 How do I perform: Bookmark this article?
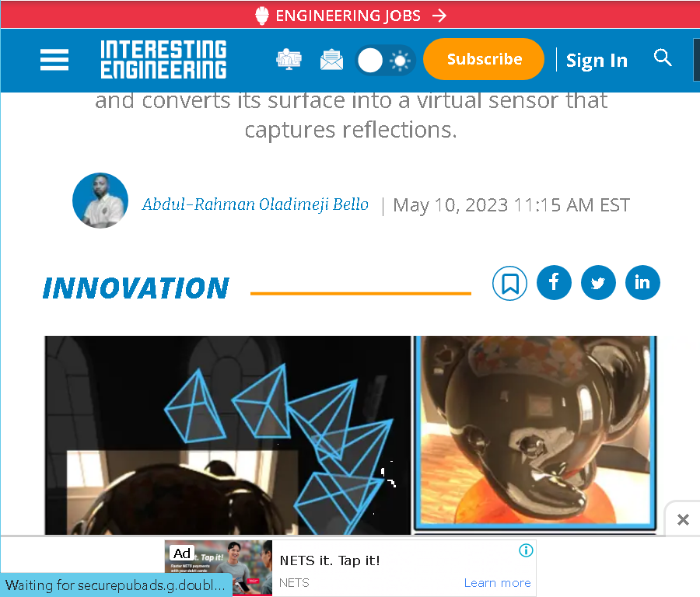[x=509, y=283]
